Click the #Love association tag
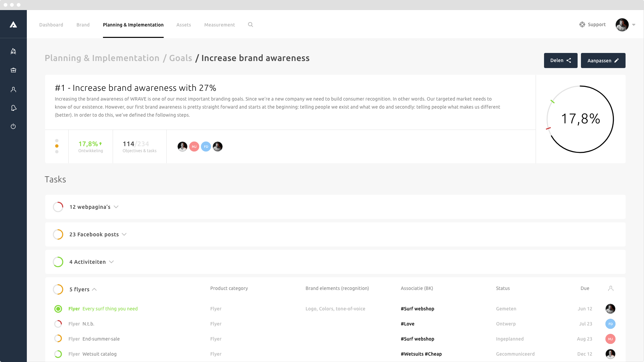The height and width of the screenshot is (362, 644). coord(408,324)
